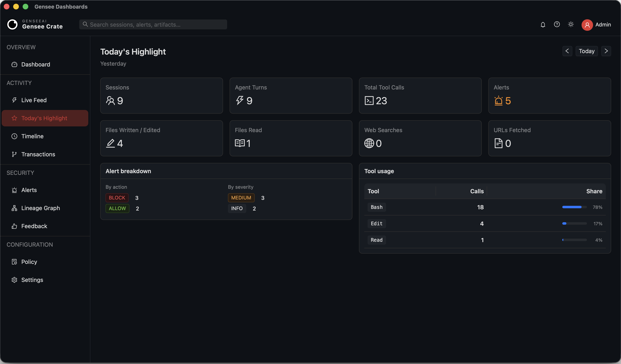Click the Edit tool tag

click(377, 224)
